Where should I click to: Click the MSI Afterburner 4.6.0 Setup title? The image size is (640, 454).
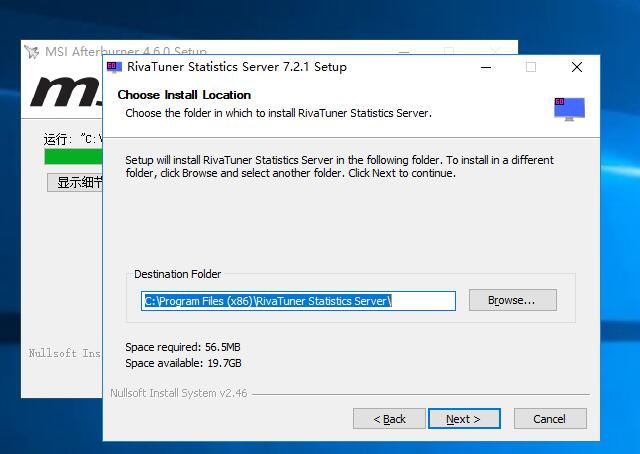click(126, 51)
